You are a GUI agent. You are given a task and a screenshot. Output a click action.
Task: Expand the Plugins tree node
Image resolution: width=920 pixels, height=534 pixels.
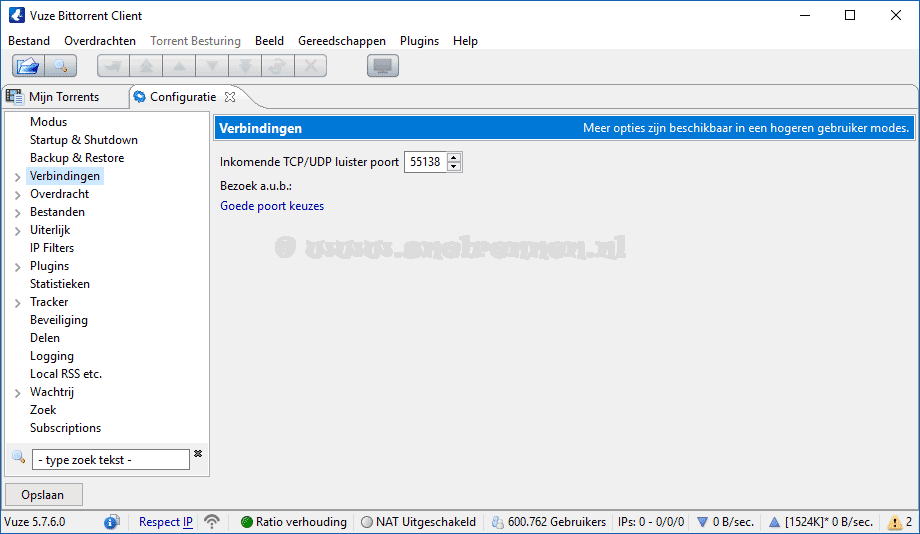[18, 267]
